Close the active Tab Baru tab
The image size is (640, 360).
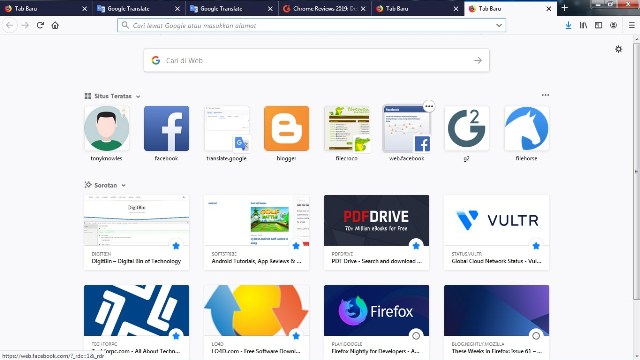tap(549, 9)
